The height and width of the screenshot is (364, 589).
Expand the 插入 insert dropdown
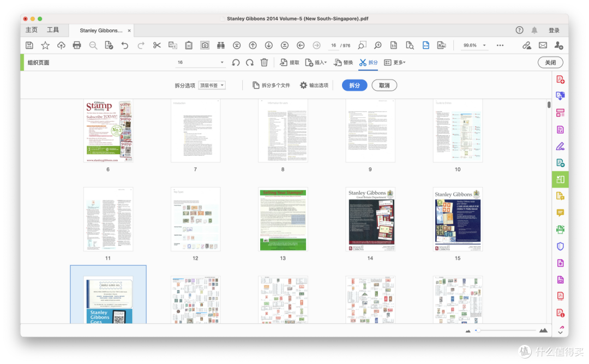(316, 63)
